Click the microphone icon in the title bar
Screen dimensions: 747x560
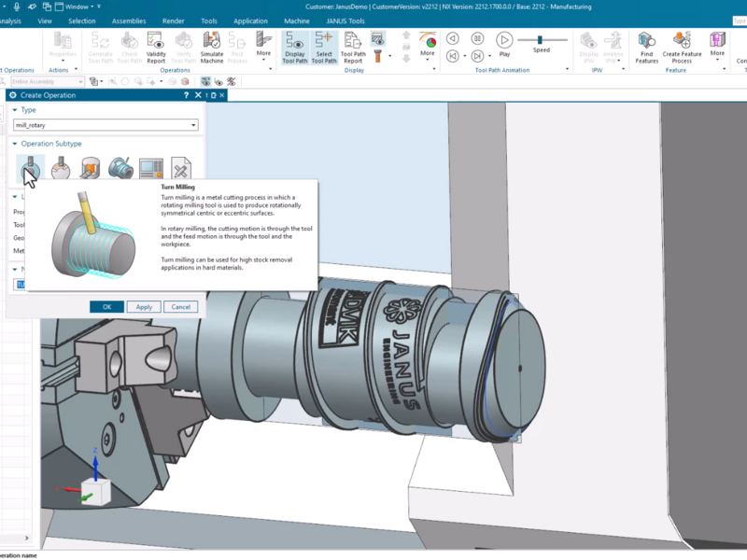pyautogui.click(x=17, y=7)
